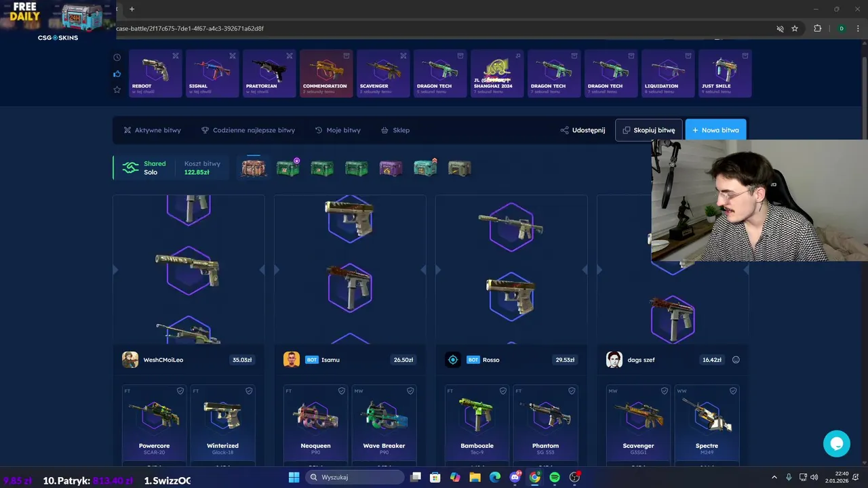Open the Free Daily case banner
868x488 pixels.
pyautogui.click(x=58, y=17)
